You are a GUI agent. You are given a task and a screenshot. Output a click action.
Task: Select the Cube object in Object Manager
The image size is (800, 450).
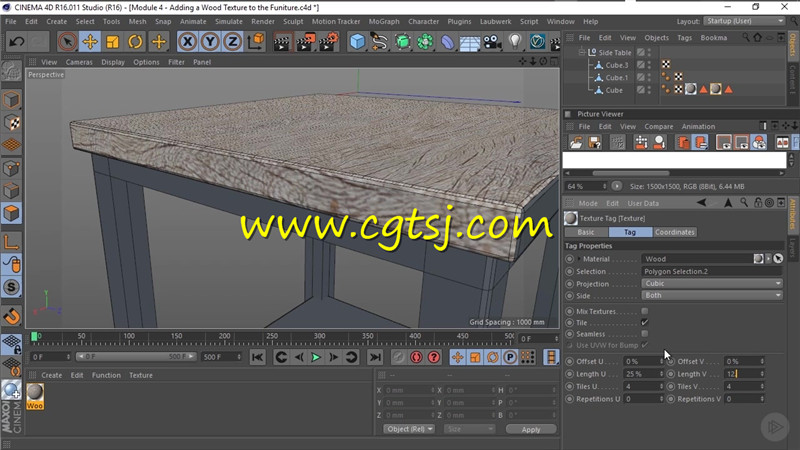614,90
